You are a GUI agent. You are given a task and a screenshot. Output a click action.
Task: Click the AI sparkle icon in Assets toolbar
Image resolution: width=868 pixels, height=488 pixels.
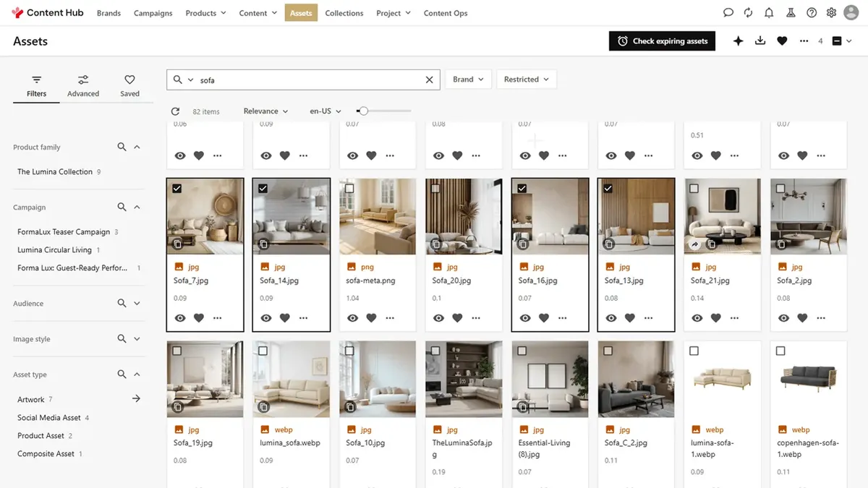click(738, 40)
